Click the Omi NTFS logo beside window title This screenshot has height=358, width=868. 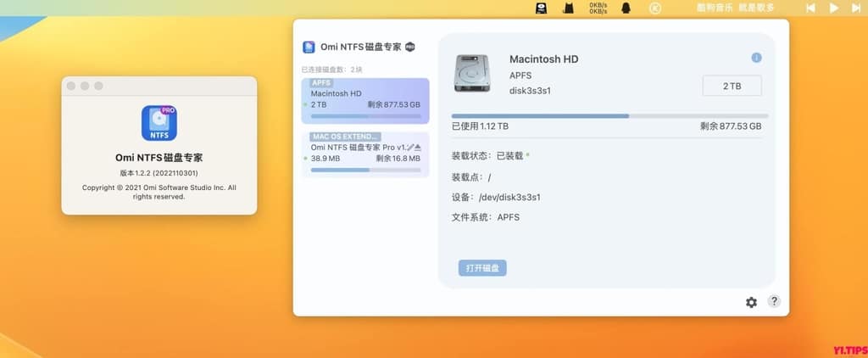click(309, 48)
